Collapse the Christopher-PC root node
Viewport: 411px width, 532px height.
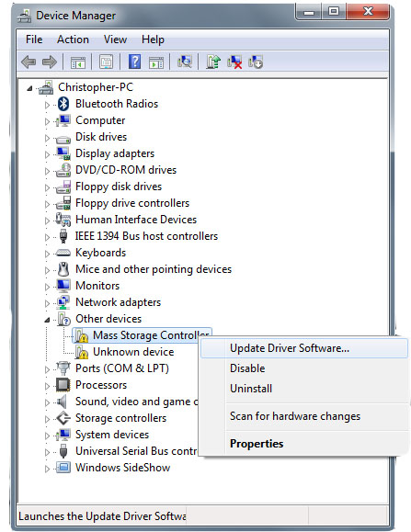point(29,88)
